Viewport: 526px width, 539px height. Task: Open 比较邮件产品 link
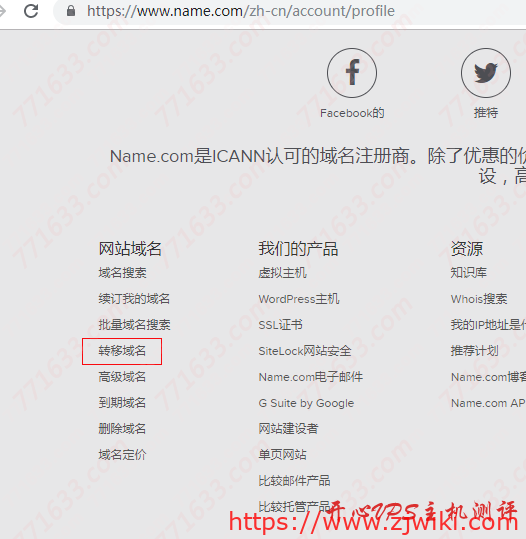click(x=294, y=481)
